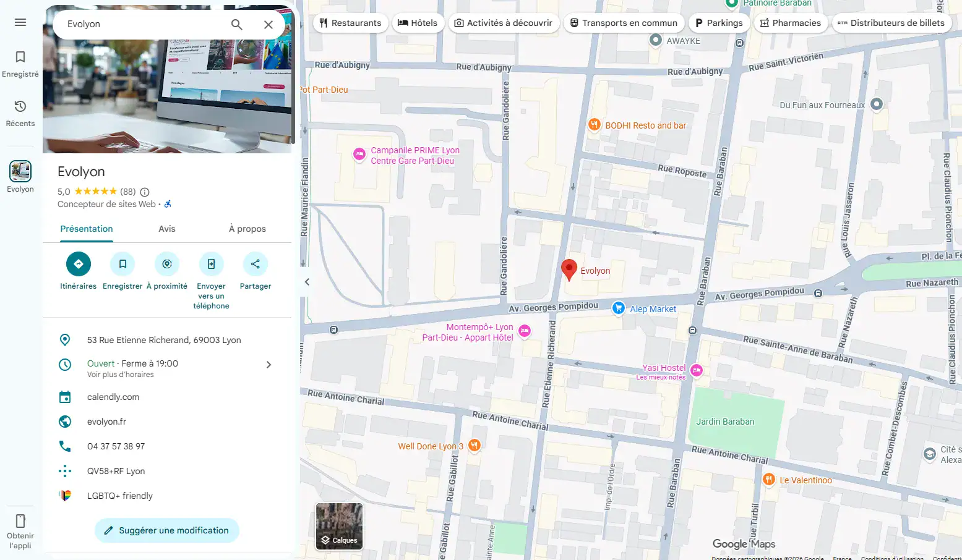The height and width of the screenshot is (560, 962).
Task: Filter map by Parkings
Action: (719, 23)
